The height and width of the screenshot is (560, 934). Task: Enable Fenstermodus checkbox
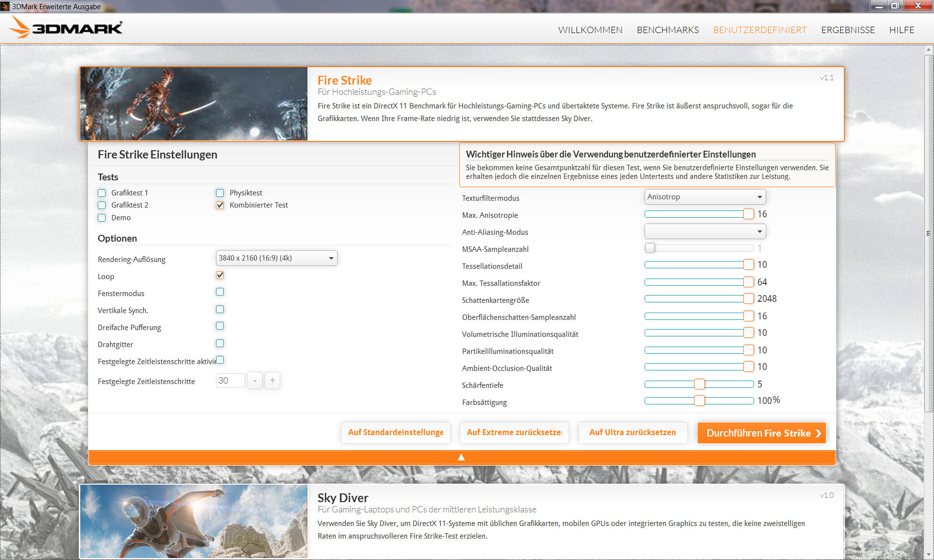(x=220, y=292)
